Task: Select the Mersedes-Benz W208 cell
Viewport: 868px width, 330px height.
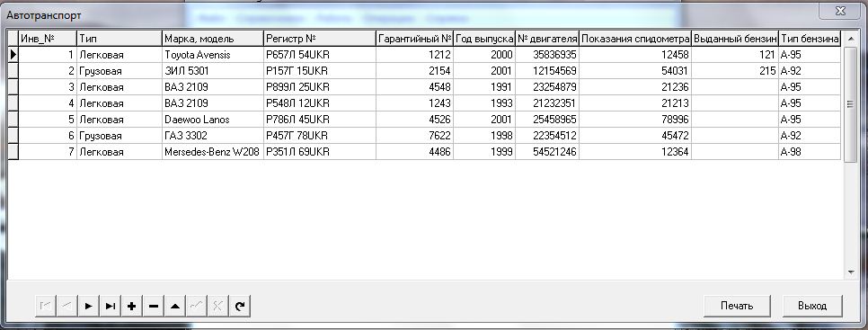Action: click(213, 152)
